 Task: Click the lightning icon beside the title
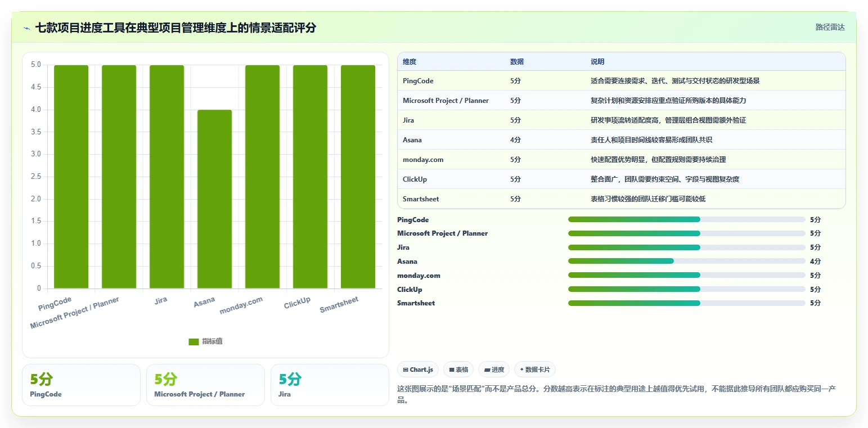[x=27, y=28]
